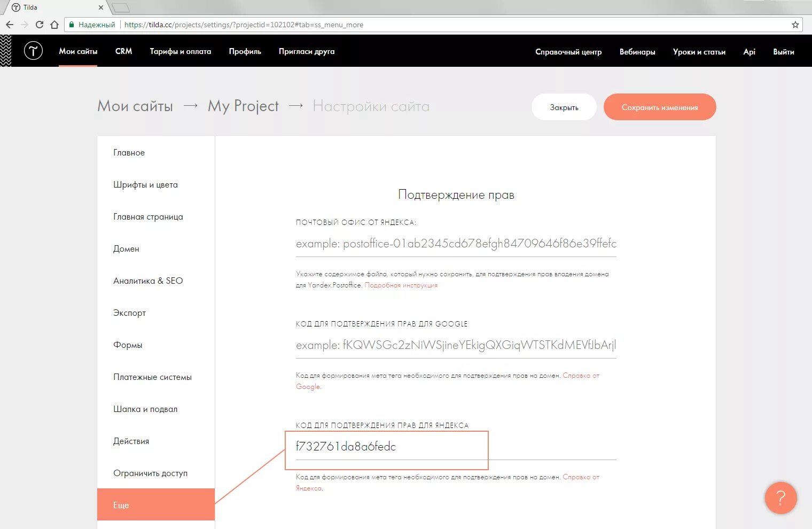Click the secure padlock icon

coord(71,25)
